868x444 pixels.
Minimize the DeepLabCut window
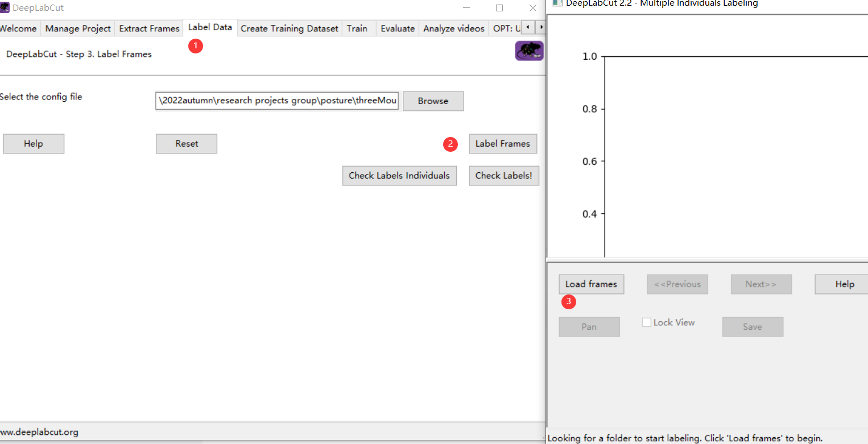pyautogui.click(x=466, y=8)
